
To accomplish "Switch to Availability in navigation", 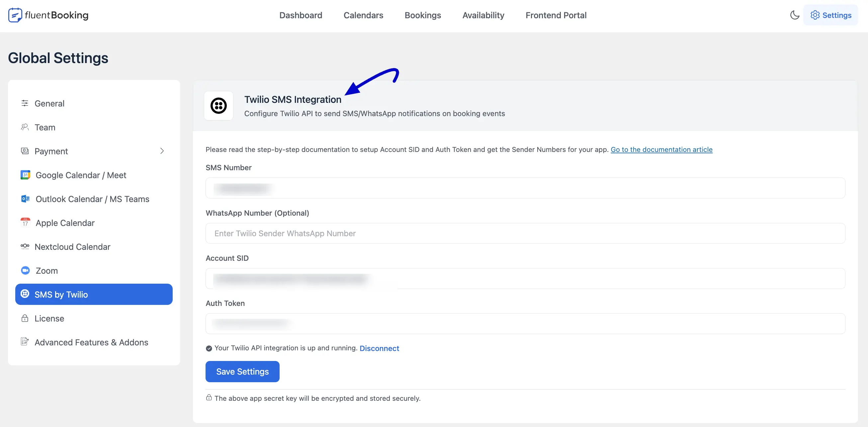I will (483, 15).
